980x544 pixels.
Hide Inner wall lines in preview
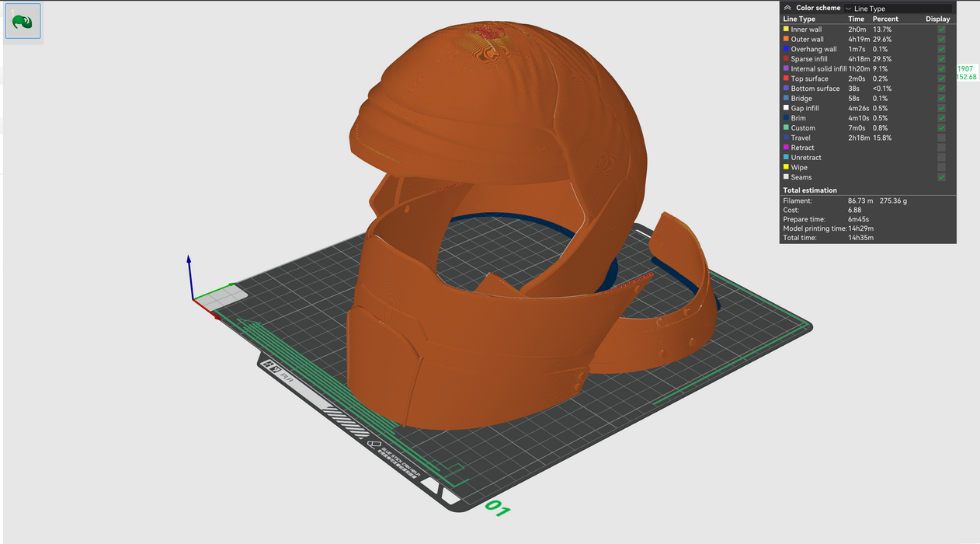point(941,30)
